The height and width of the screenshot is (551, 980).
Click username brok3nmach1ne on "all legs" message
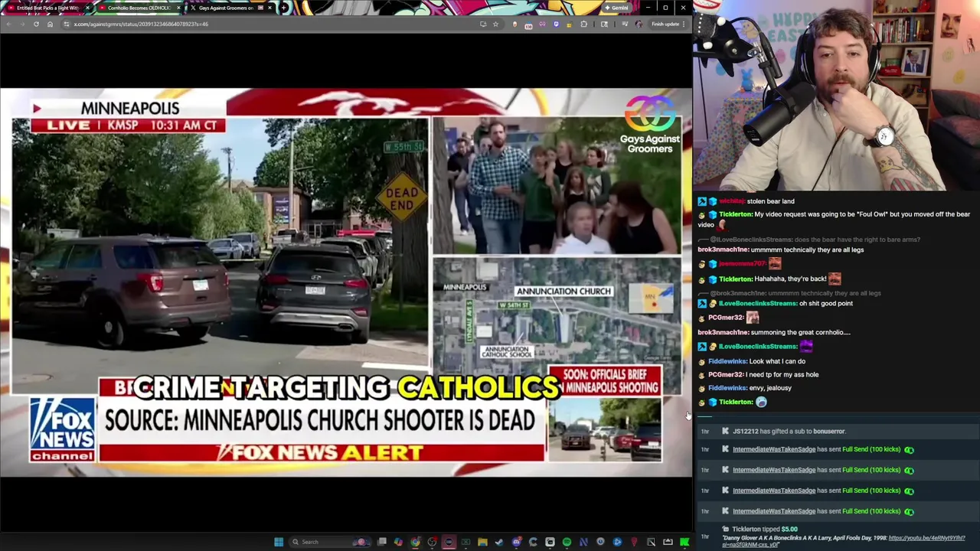(724, 249)
